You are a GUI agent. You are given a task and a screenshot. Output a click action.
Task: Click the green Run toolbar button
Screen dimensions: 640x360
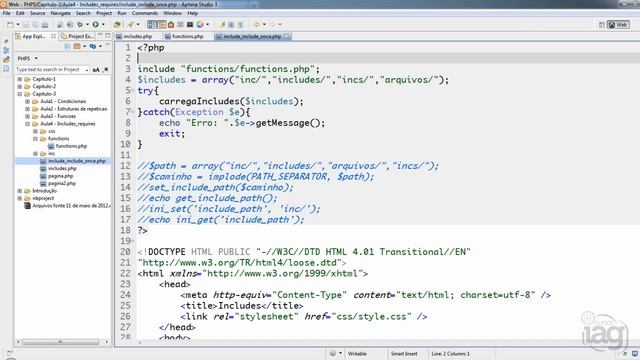(95, 24)
